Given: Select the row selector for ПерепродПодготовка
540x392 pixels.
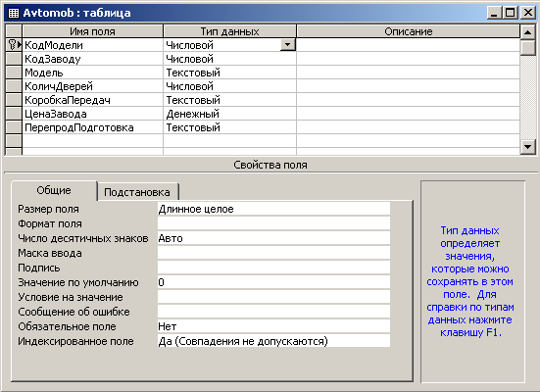Looking at the screenshot, I should click(14, 127).
